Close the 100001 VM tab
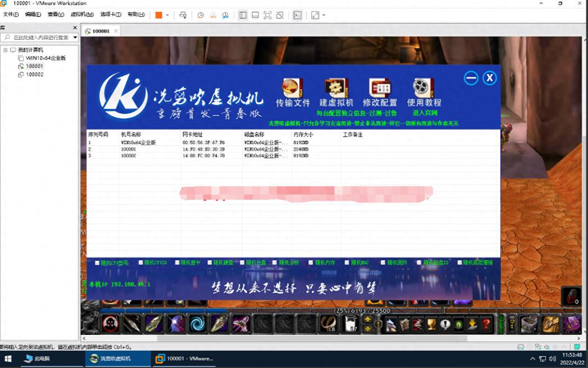 click(x=116, y=31)
